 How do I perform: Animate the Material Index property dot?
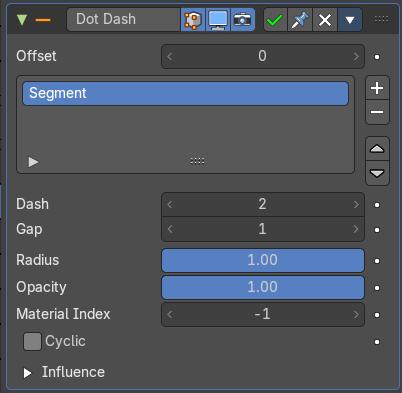[377, 315]
